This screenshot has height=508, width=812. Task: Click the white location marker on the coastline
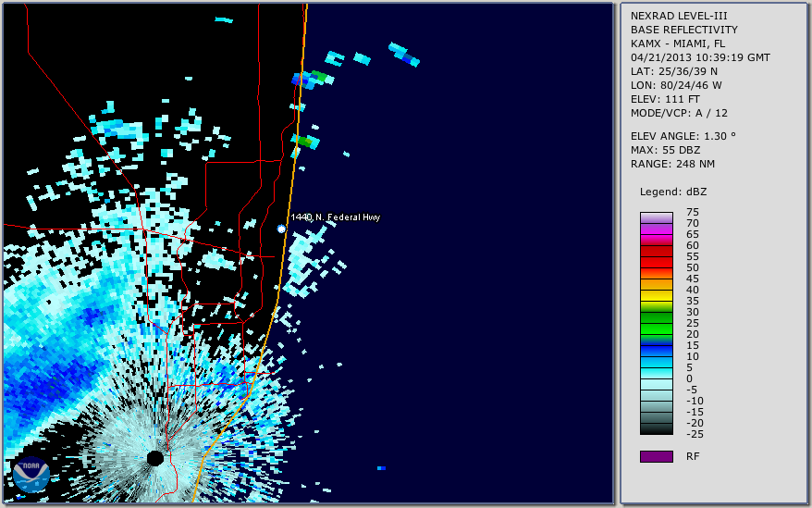281,229
